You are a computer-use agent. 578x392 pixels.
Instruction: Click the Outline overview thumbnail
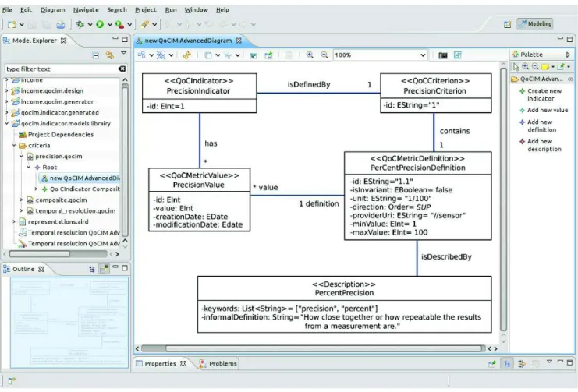69,323
